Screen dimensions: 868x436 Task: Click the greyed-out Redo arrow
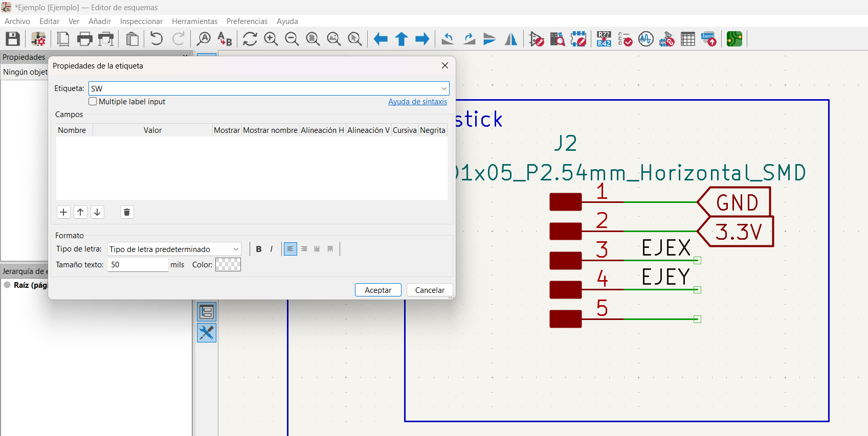pyautogui.click(x=178, y=39)
